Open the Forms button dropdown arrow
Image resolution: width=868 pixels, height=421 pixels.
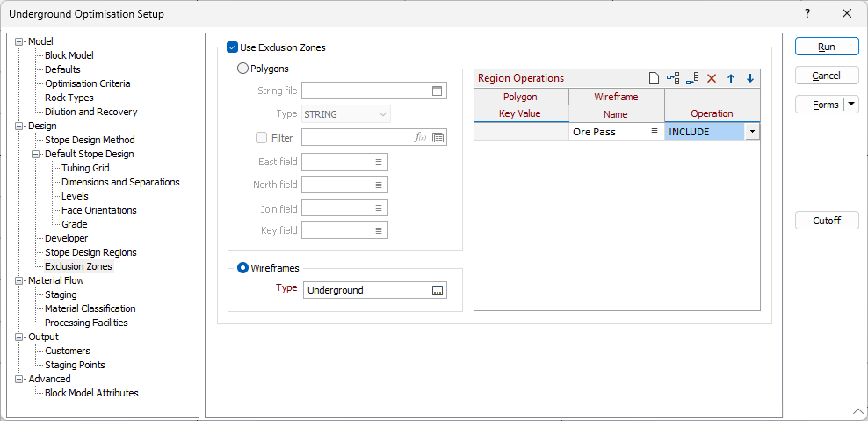851,104
